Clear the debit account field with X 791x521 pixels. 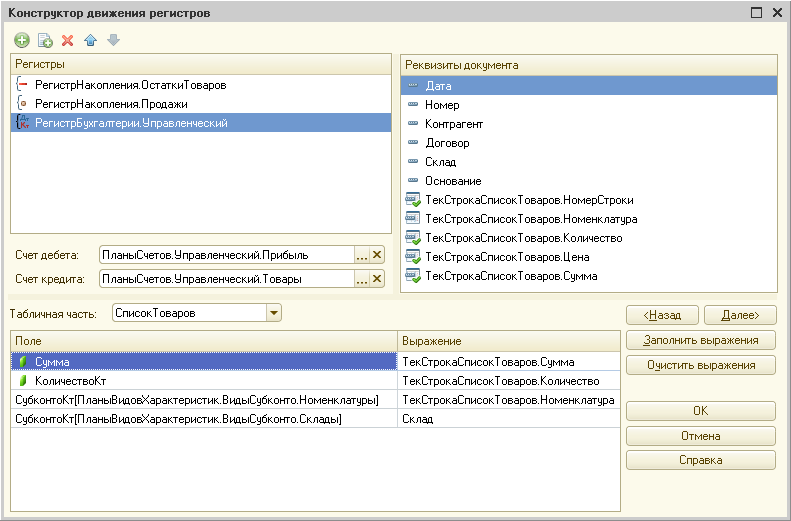pyautogui.click(x=377, y=255)
